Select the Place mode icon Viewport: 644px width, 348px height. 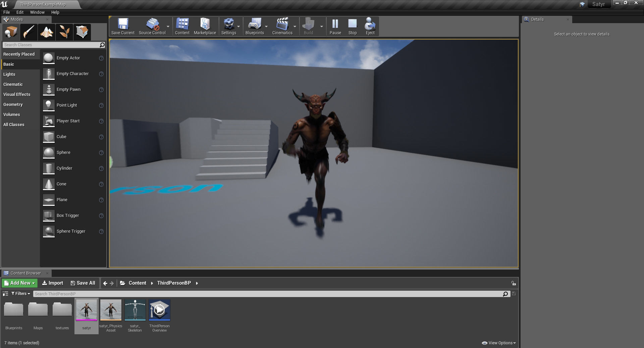[x=11, y=32]
